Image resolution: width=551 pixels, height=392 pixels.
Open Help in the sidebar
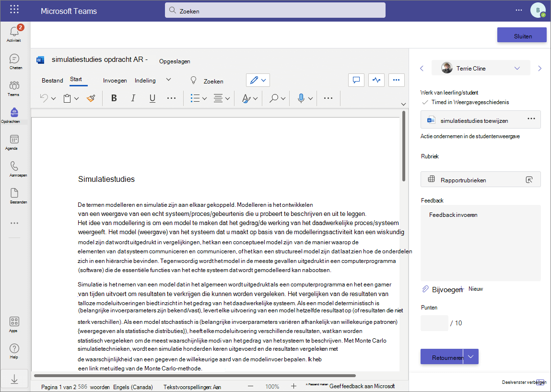[x=14, y=351]
